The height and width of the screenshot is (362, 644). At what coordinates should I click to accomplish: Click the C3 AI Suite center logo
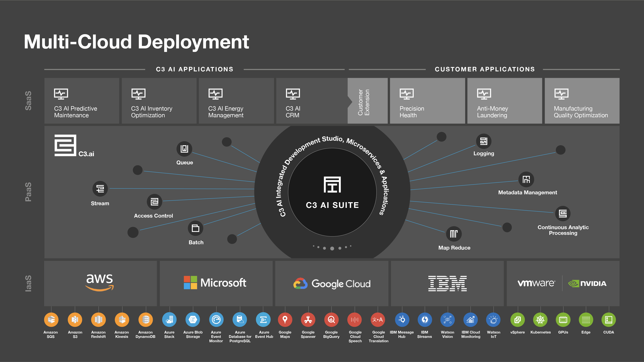click(x=332, y=185)
